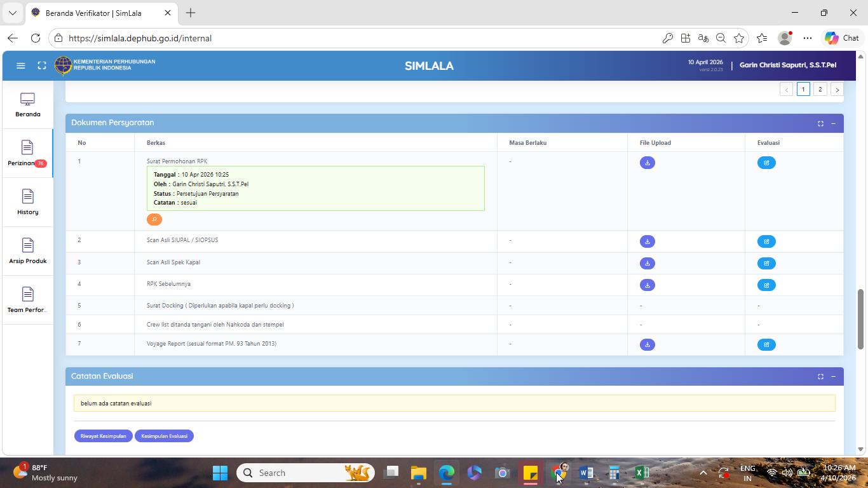The image size is (868, 488).
Task: Open evaluation for RPK Sebelumnya
Action: point(766,285)
